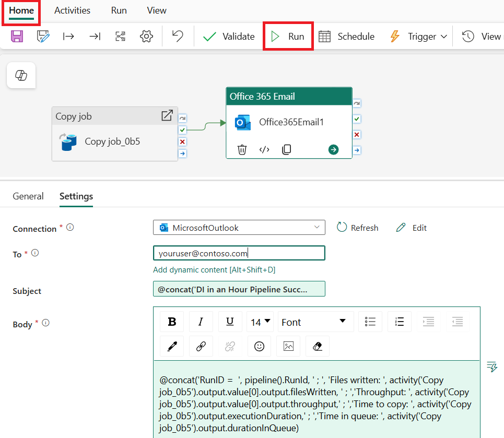Insert an emoji into the email body

coord(259,346)
